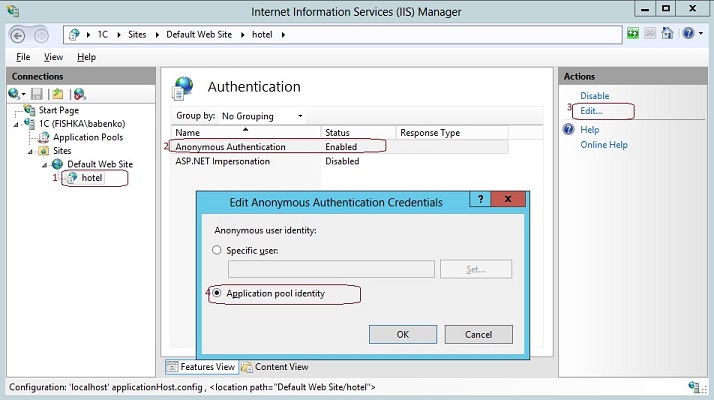Select Application Pools in the tree
The height and width of the screenshot is (400, 714).
tap(88, 137)
